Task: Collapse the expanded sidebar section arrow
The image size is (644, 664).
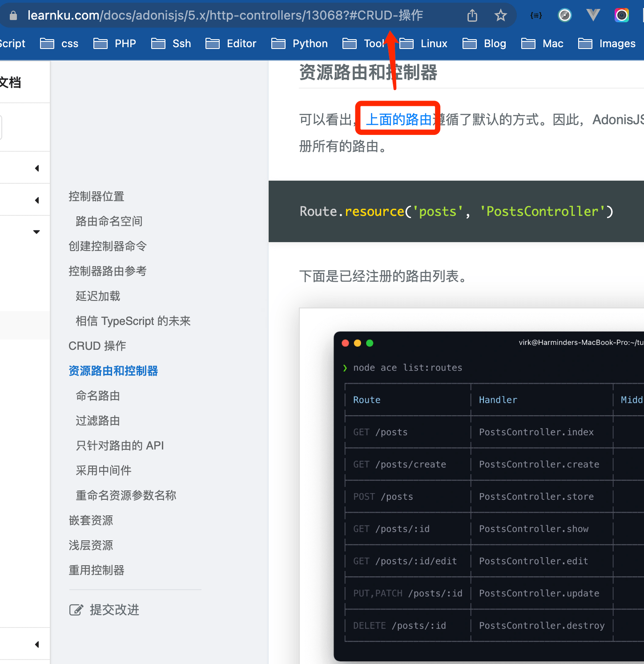Action: pos(36,232)
